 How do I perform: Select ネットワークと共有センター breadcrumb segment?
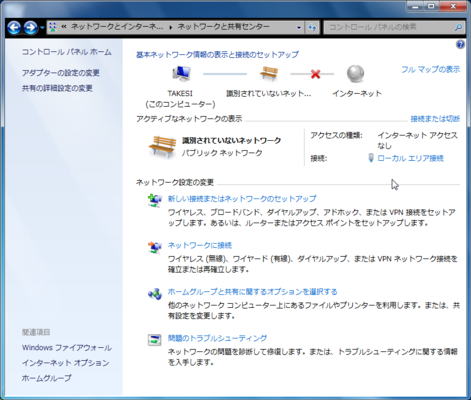point(223,27)
